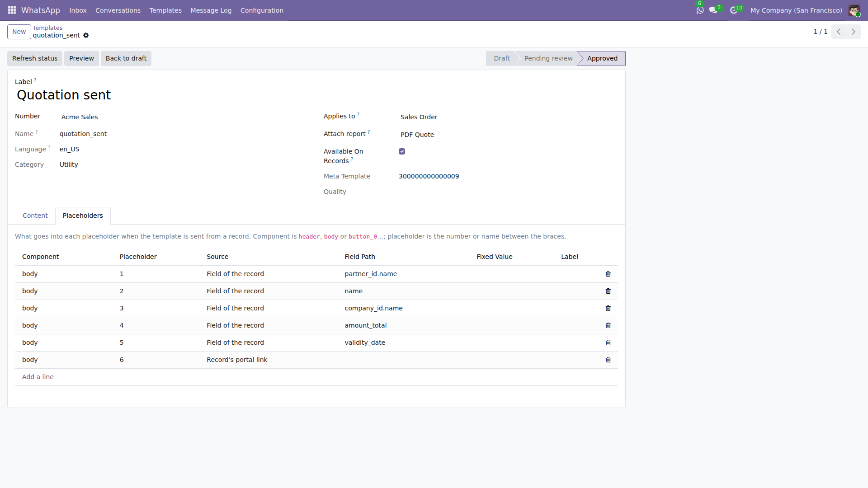Viewport: 868px width, 488px height.
Task: Open the Number field Acme Sales
Action: (x=184, y=117)
